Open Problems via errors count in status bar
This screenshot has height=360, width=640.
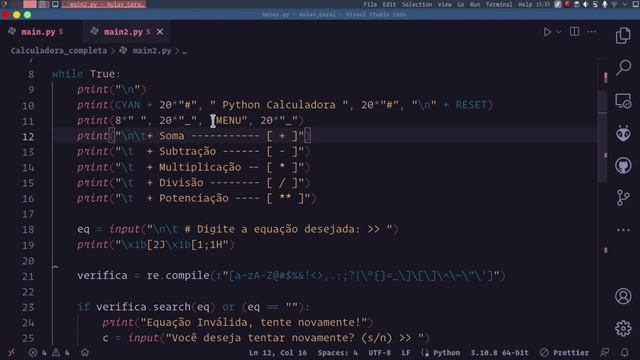coord(38,353)
